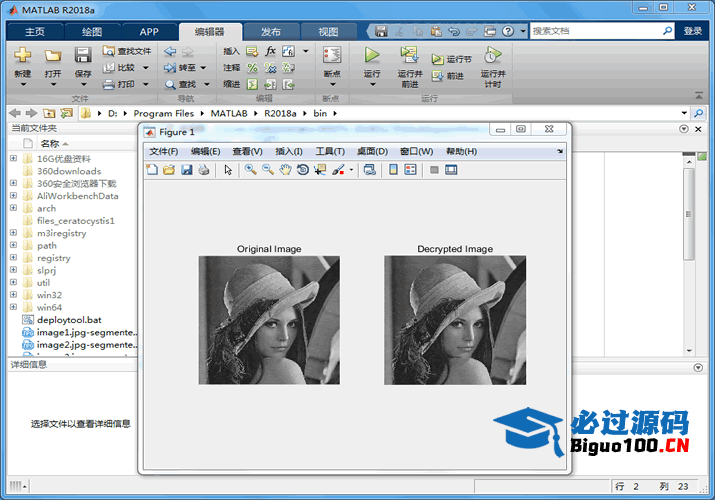The width and height of the screenshot is (715, 500).
Task: Switch to the View (视图) tab
Action: 328,32
